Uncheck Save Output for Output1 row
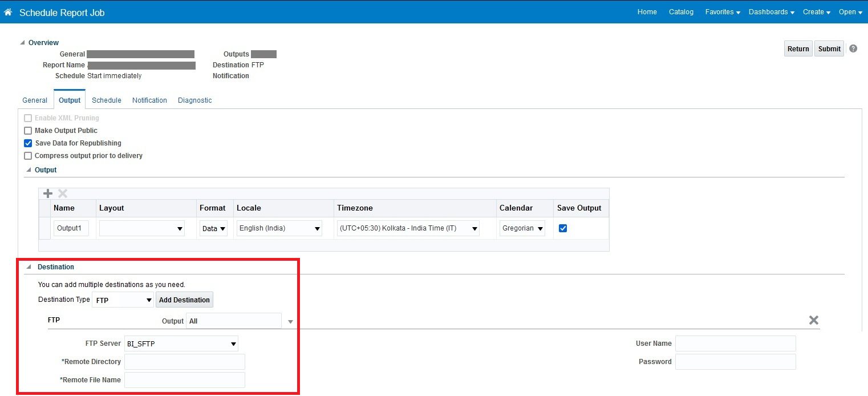The height and width of the screenshot is (396, 868). pyautogui.click(x=563, y=228)
